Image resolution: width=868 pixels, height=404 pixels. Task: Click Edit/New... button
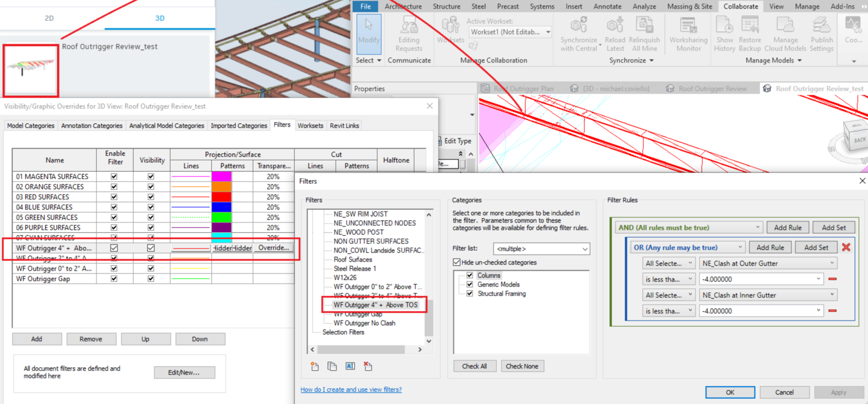click(184, 373)
